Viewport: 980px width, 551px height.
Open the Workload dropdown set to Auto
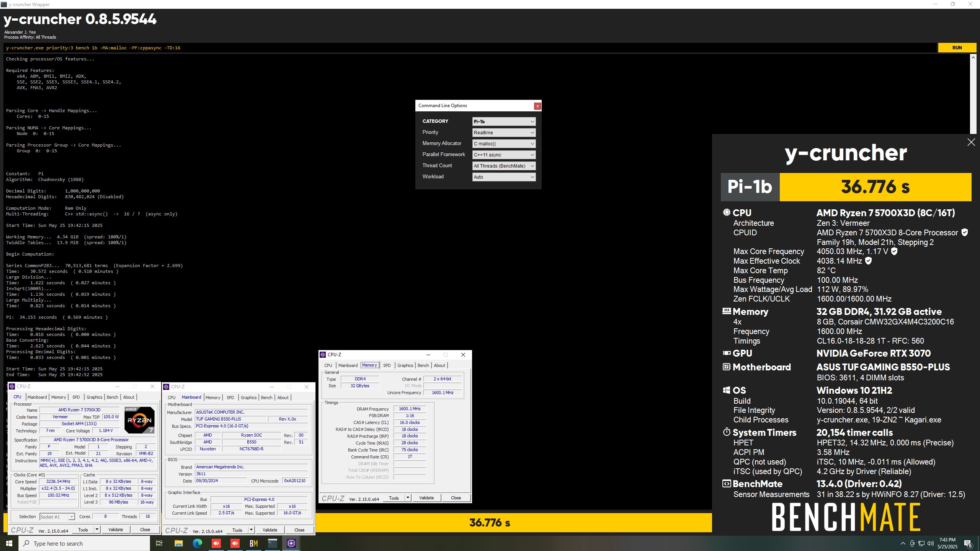[x=504, y=177]
